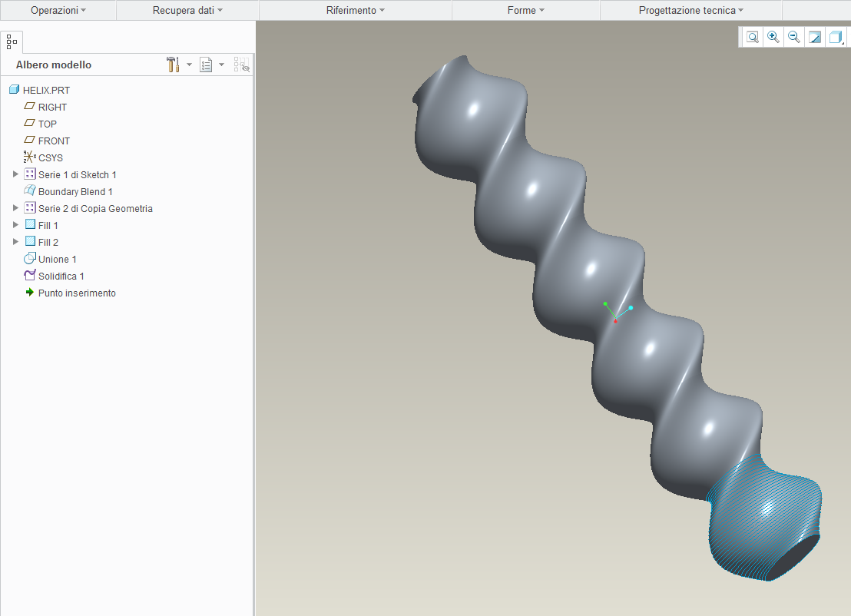Select the RIGHT plane label
Image resolution: width=851 pixels, height=616 pixels.
53,107
